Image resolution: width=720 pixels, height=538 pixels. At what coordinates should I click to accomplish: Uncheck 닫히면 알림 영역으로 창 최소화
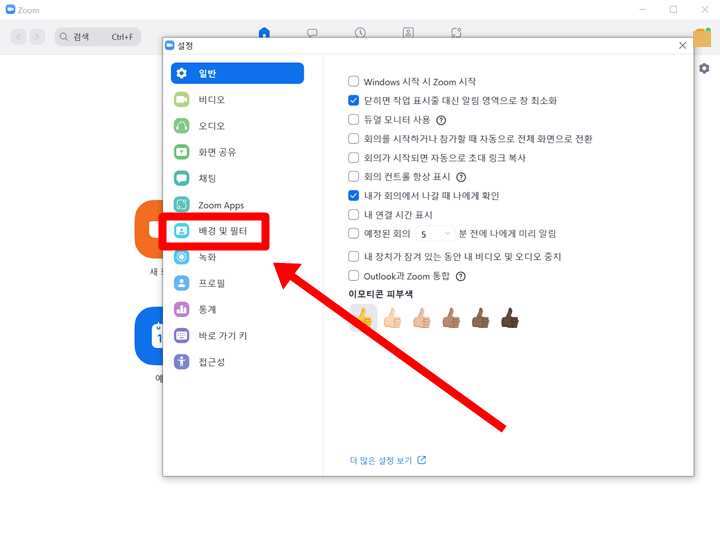click(x=354, y=101)
